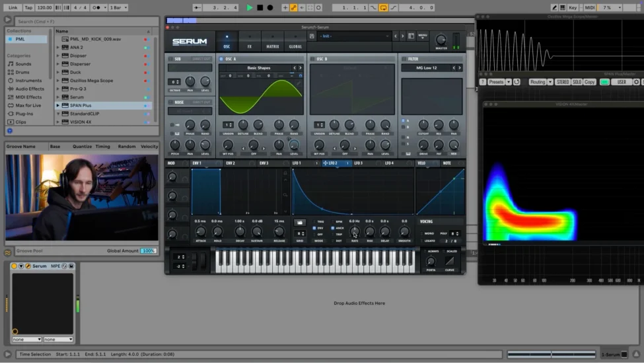Toggle the OSC A enable switch
Viewport: 644px width, 363px height.
[222, 59]
